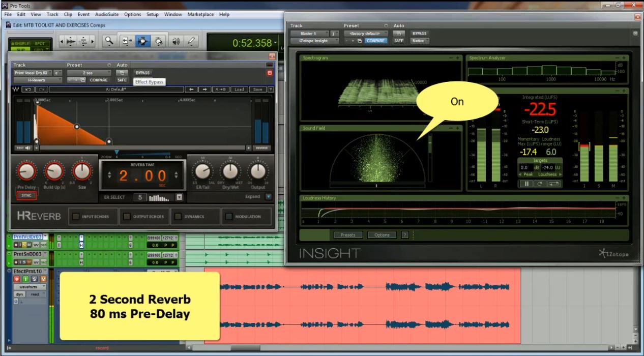644x356 pixels.
Task: Activate the Scrubber tool
Action: [176, 41]
